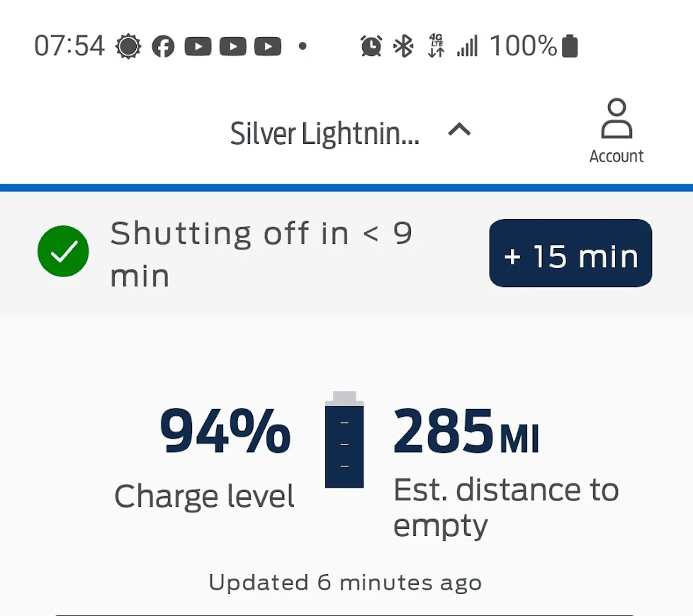Tap the signal strength bars icon
The width and height of the screenshot is (693, 616).
tap(467, 47)
